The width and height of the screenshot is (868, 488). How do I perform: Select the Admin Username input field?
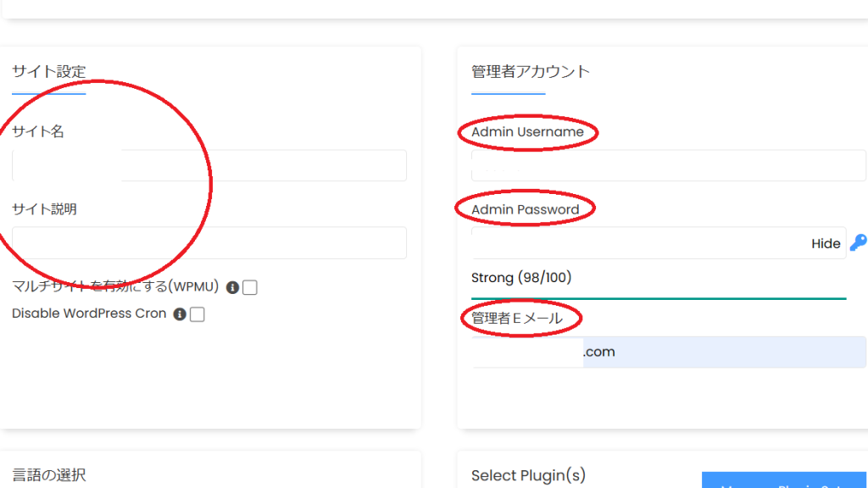[x=668, y=165]
